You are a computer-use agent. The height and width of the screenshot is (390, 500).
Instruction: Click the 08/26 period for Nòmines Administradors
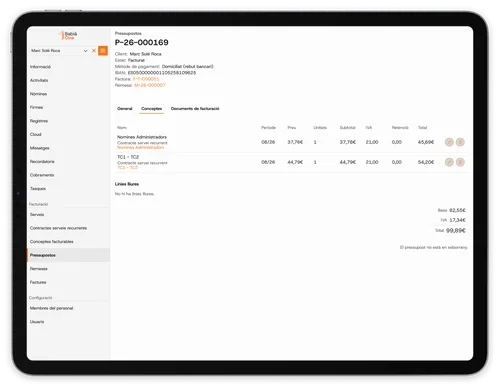click(268, 142)
